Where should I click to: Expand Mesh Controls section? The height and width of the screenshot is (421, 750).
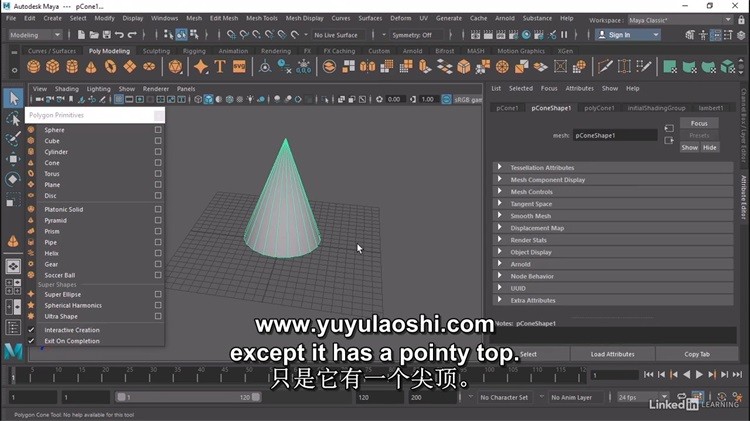[499, 191]
